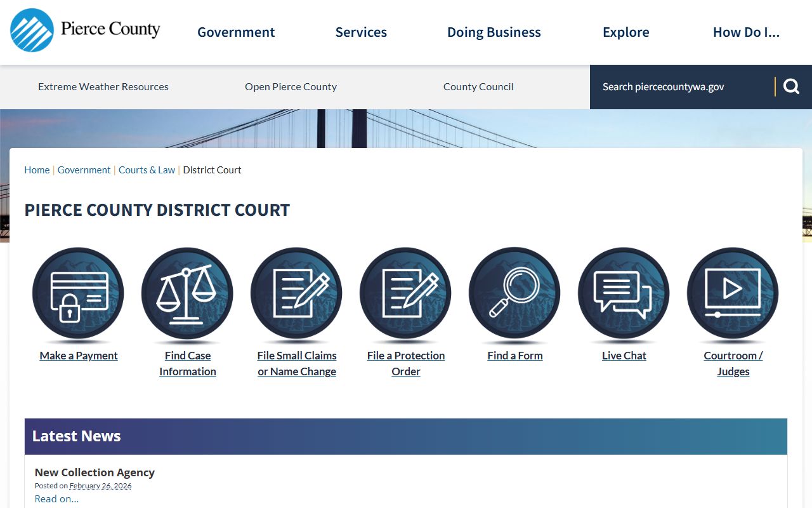
Task: Visit the County Council page
Action: click(478, 86)
